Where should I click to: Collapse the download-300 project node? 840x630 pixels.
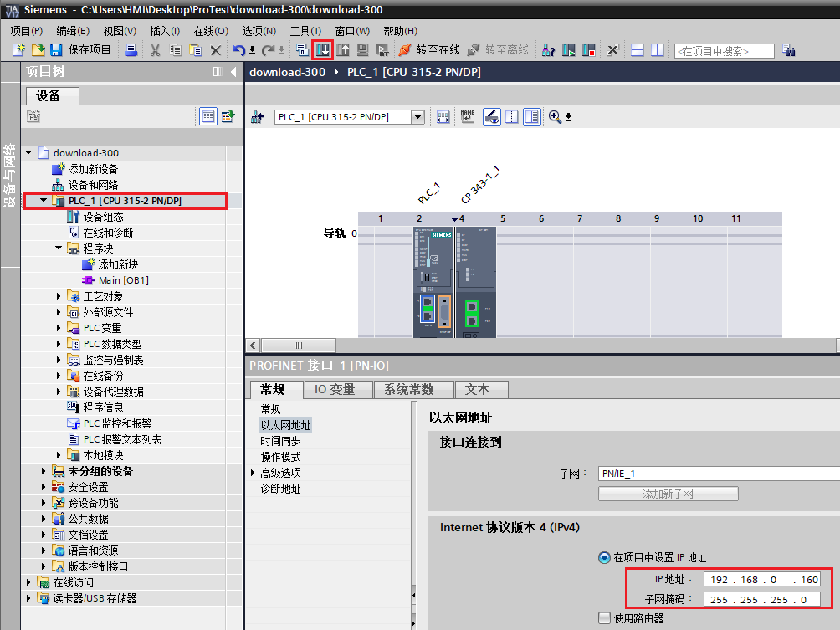click(29, 152)
